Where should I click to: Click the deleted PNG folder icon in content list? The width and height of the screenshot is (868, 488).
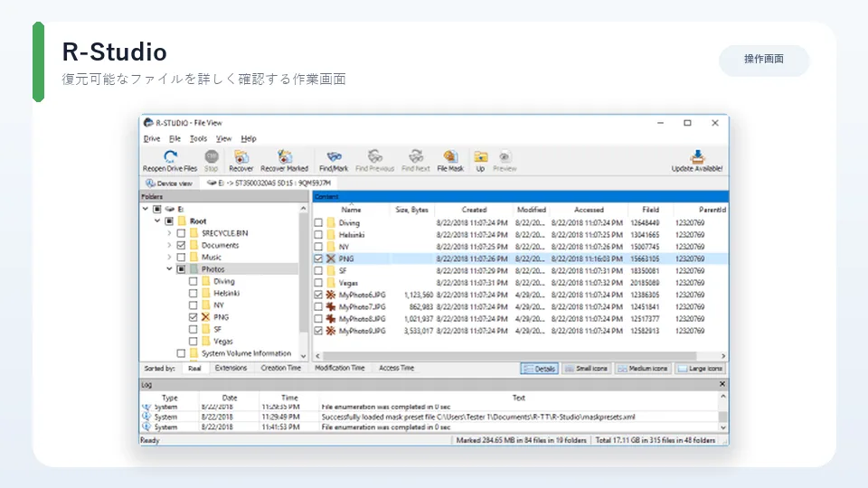(331, 259)
